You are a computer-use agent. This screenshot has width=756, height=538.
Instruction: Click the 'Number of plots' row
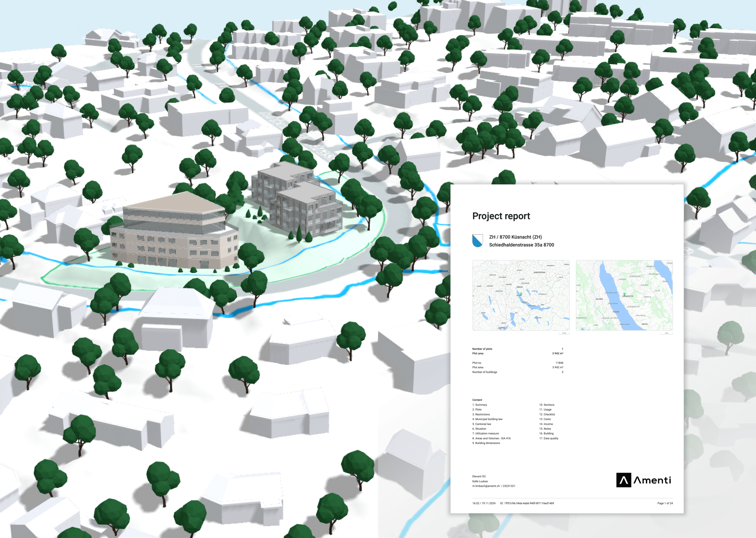coord(518,349)
